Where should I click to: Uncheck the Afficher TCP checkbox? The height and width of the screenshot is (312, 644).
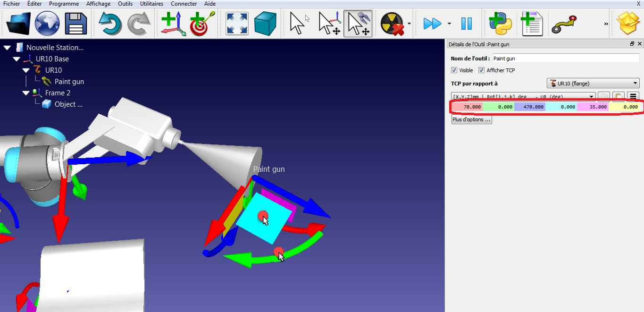coord(482,70)
